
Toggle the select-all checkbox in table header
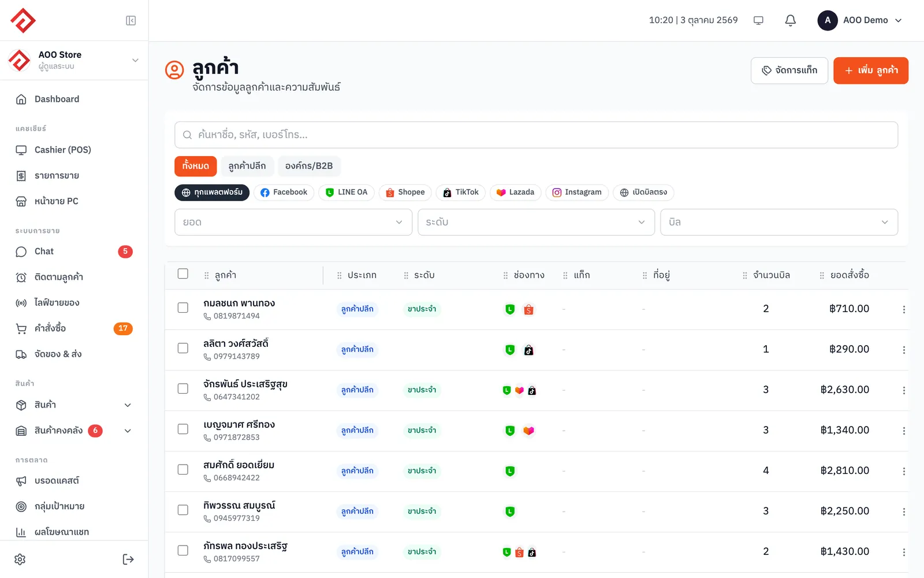(183, 274)
